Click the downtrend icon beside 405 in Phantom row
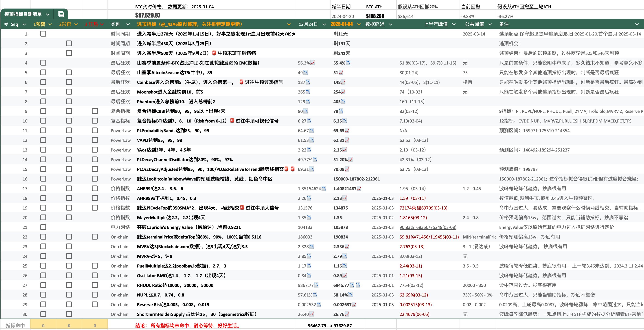 343,101
